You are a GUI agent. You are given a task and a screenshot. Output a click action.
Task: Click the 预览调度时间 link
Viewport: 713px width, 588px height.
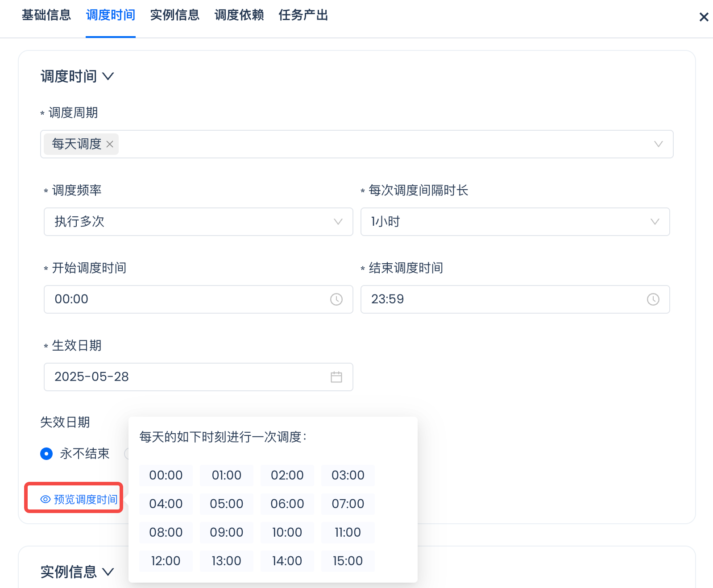point(86,499)
